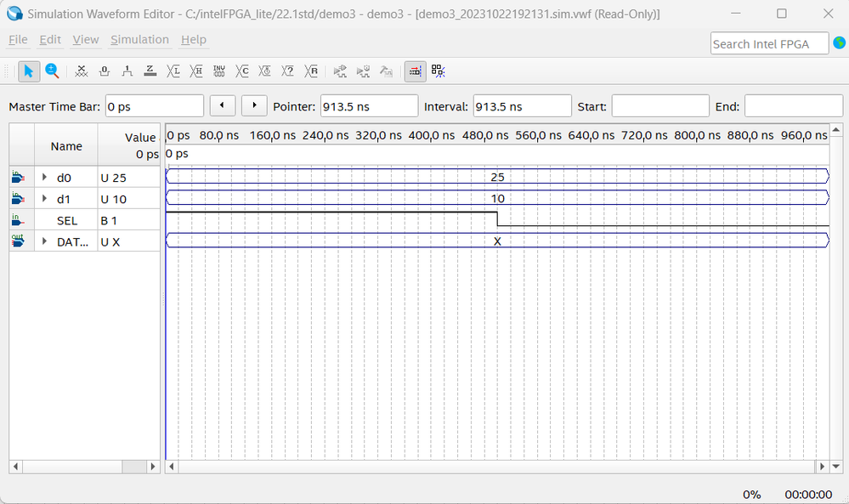The image size is (849, 504).
Task: Open Count Value (XC) tool
Action: tap(242, 71)
